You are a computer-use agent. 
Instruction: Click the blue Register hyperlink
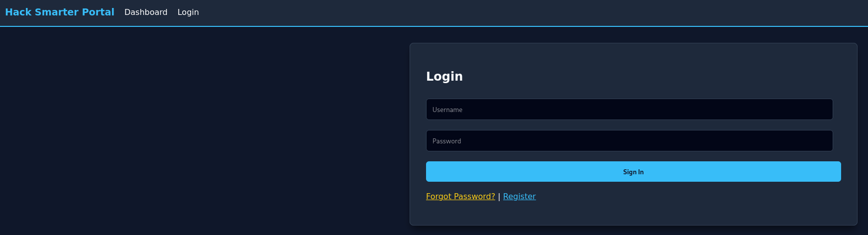click(519, 196)
